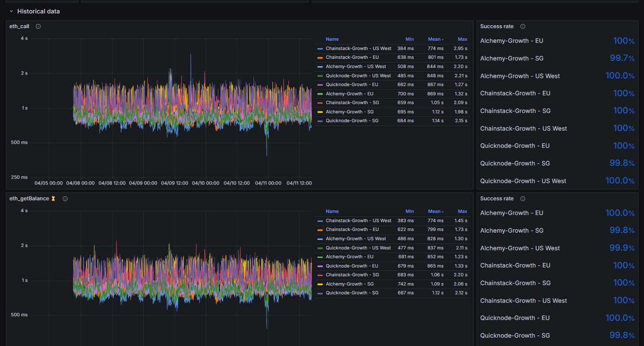Toggle Chainstack-Growth - US West series in eth_call

[359, 48]
